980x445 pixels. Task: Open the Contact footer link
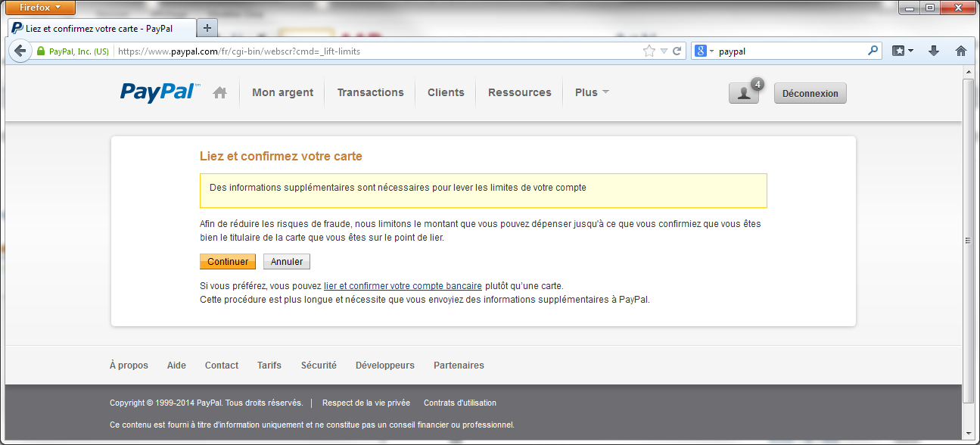tap(222, 366)
